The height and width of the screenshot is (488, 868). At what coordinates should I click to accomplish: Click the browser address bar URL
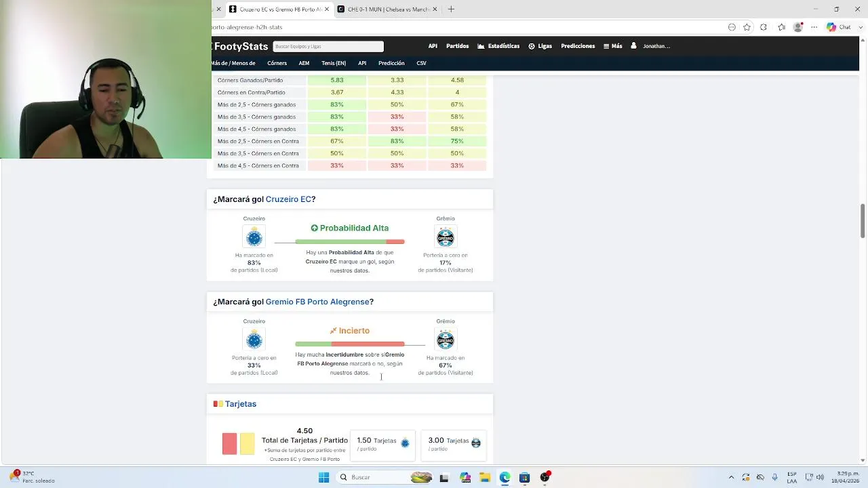(x=247, y=27)
